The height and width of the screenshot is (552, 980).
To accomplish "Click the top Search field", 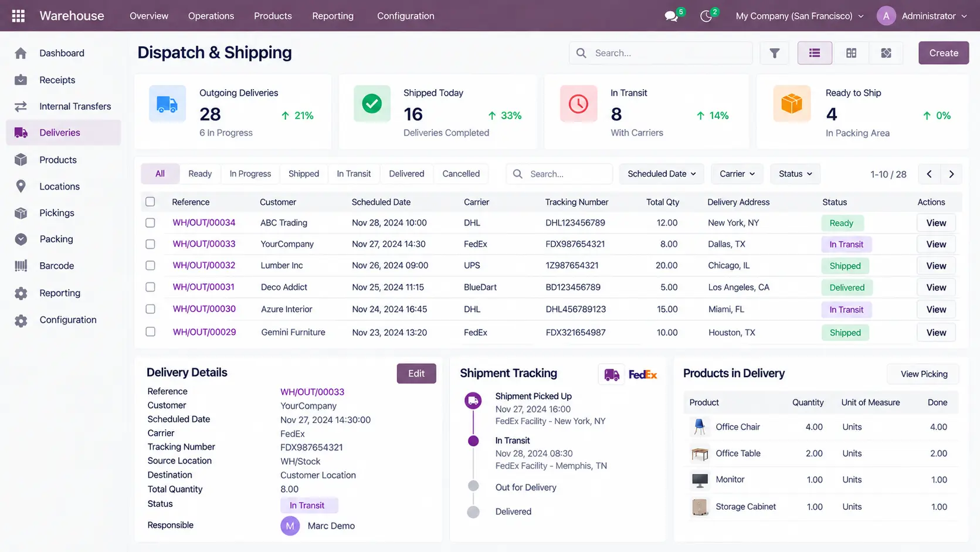I will tap(661, 53).
